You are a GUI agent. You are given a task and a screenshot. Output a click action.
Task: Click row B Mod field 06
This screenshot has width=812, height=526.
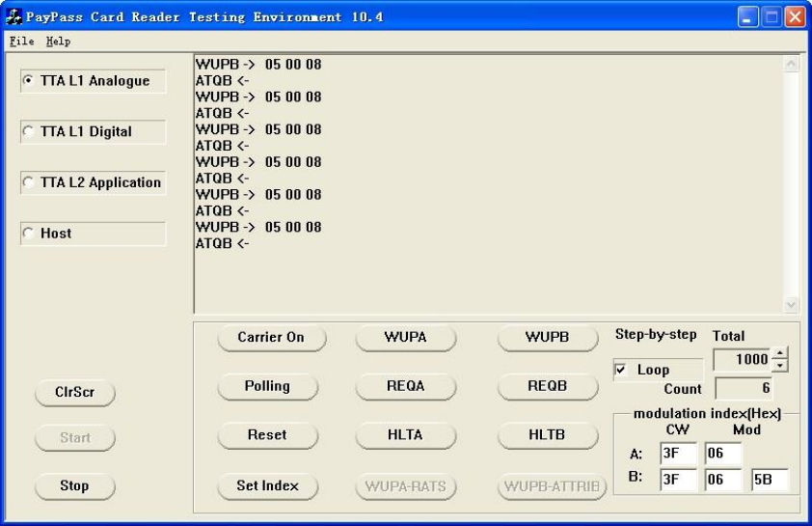(723, 480)
